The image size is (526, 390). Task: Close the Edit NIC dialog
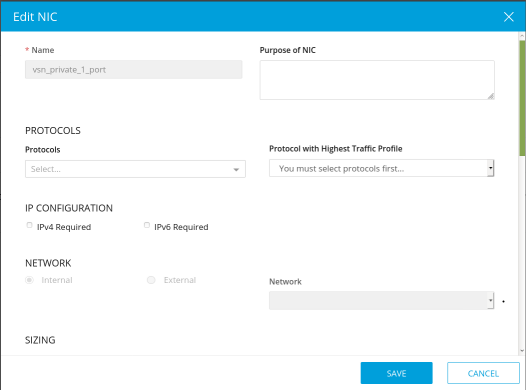[509, 17]
